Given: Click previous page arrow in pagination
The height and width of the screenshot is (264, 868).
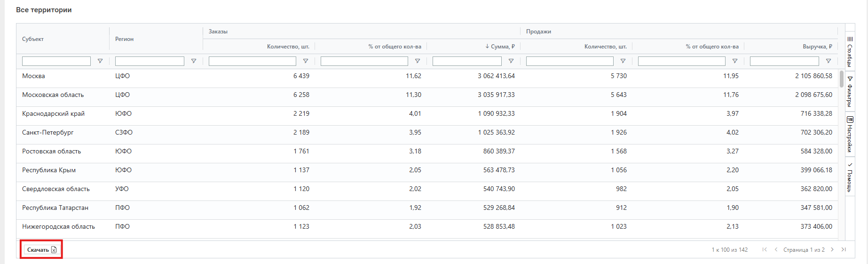Looking at the screenshot, I should (776, 249).
